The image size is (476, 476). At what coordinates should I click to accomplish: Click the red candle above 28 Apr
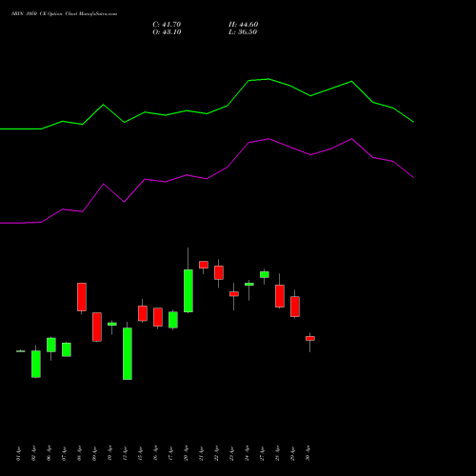pos(280,296)
